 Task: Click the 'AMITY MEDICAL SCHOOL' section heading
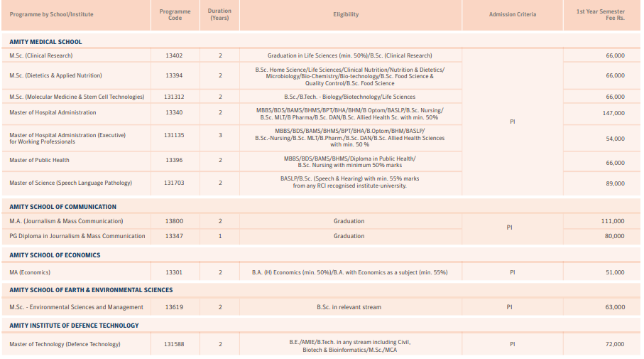coord(45,42)
